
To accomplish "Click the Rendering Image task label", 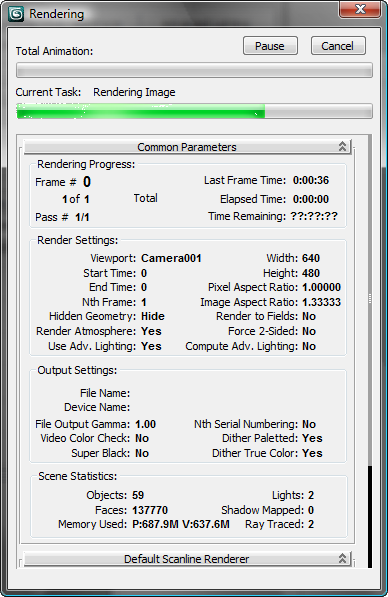I will click(x=134, y=92).
